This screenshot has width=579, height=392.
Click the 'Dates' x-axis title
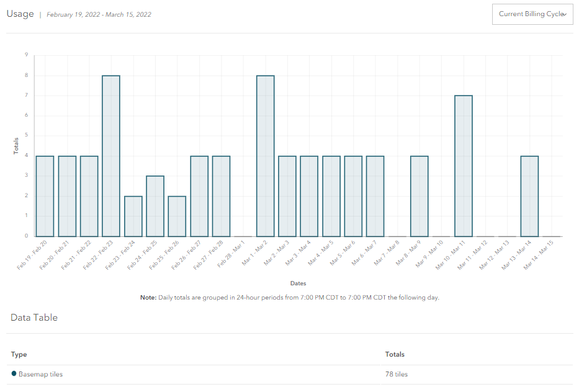click(x=298, y=283)
